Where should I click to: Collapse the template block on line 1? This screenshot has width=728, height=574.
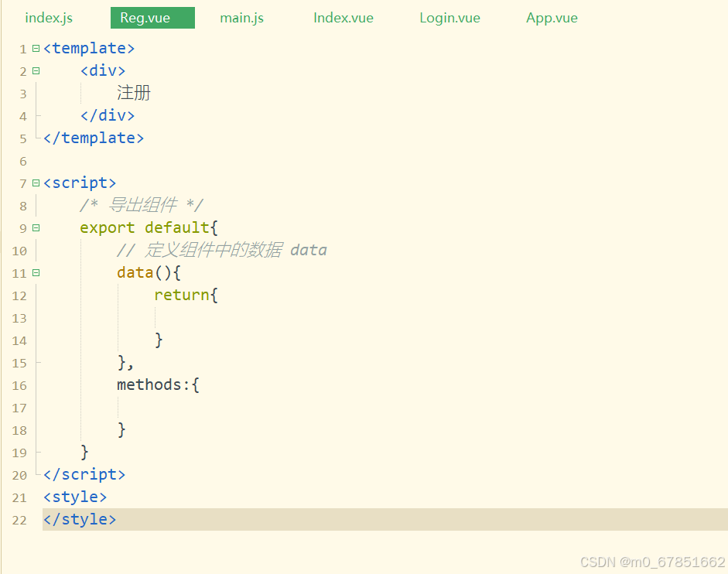coord(36,48)
